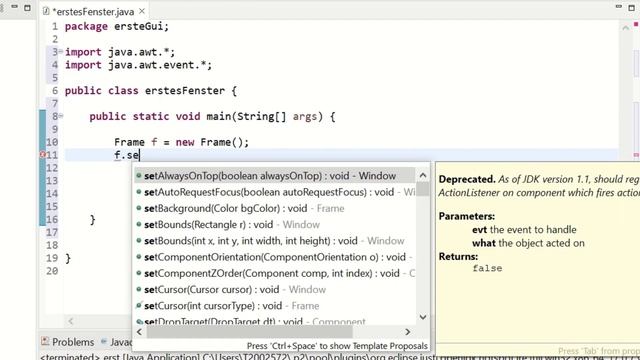Choose setAlwaysOnTop(boolean alwaysOnTop) proposal

pos(275,176)
